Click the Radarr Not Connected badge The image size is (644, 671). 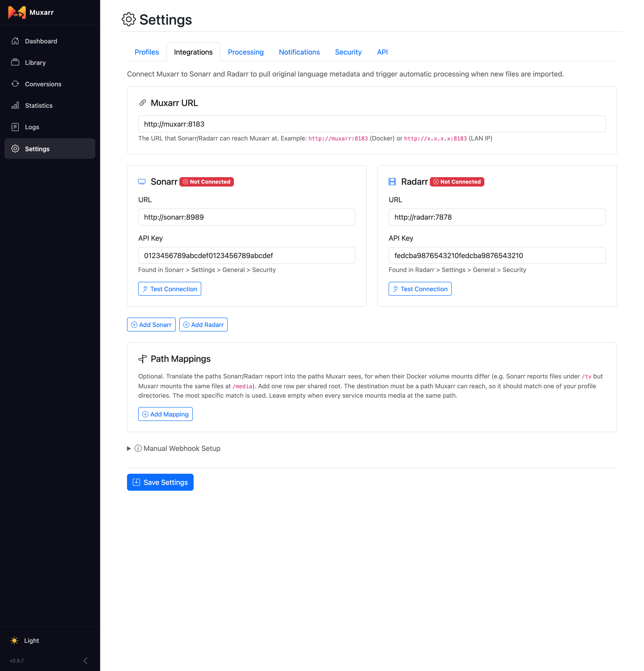coord(457,182)
